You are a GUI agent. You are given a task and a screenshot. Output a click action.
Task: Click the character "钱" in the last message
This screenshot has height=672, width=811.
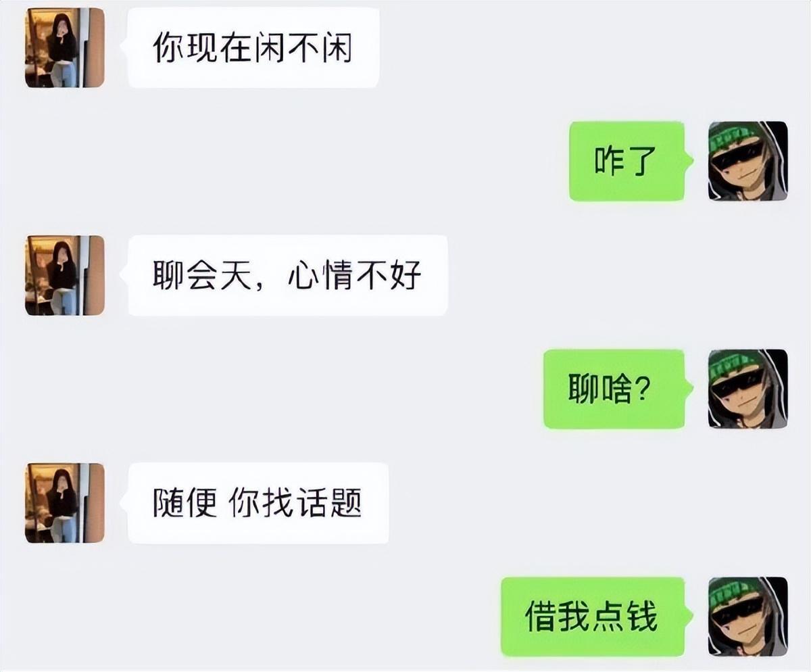(641, 617)
